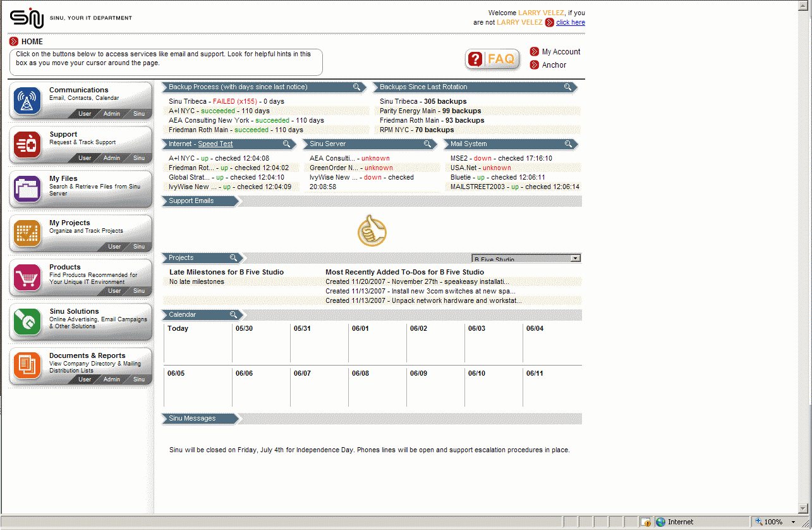Open the FAQ help panel

(x=492, y=59)
